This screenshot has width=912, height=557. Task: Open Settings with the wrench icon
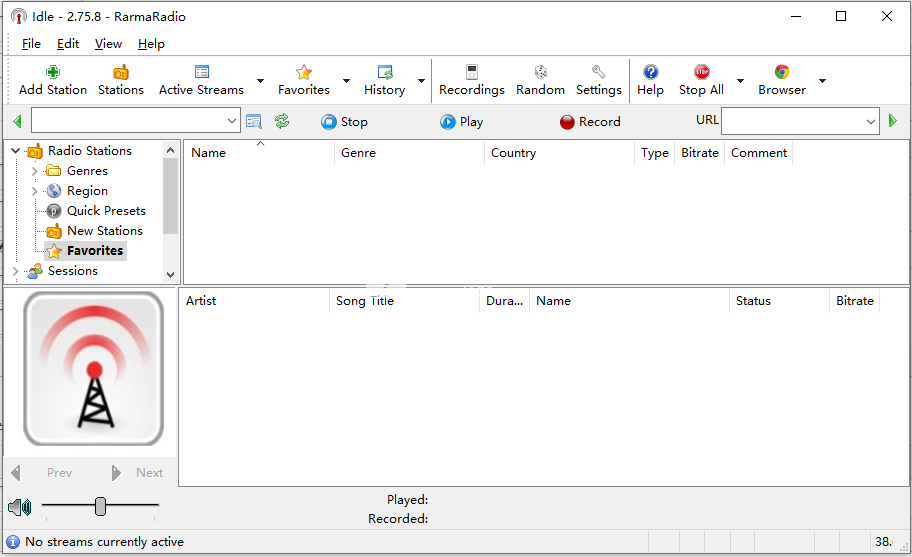click(598, 72)
